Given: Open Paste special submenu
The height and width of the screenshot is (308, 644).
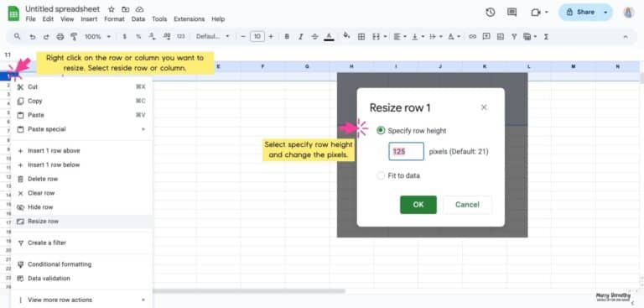Looking at the screenshot, I should (81, 129).
